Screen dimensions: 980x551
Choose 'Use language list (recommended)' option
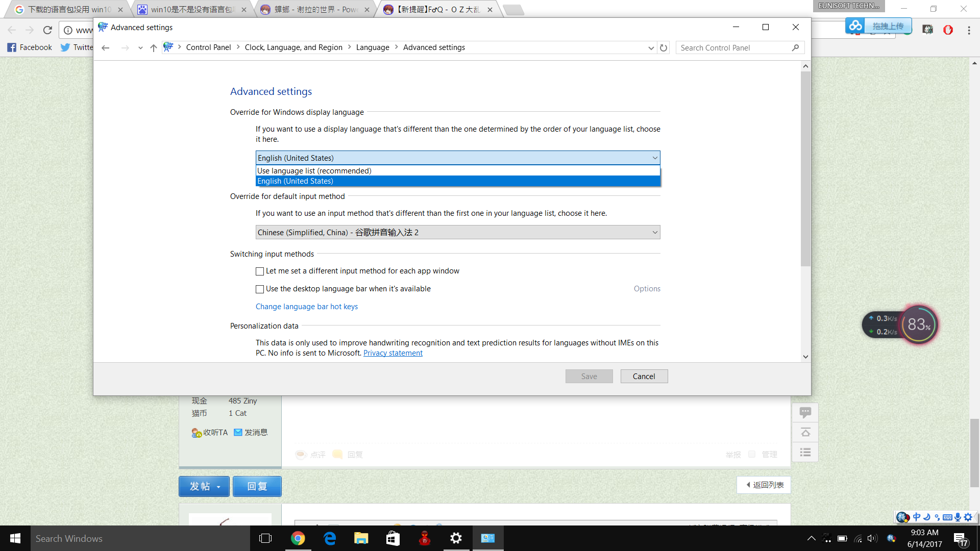tap(458, 171)
